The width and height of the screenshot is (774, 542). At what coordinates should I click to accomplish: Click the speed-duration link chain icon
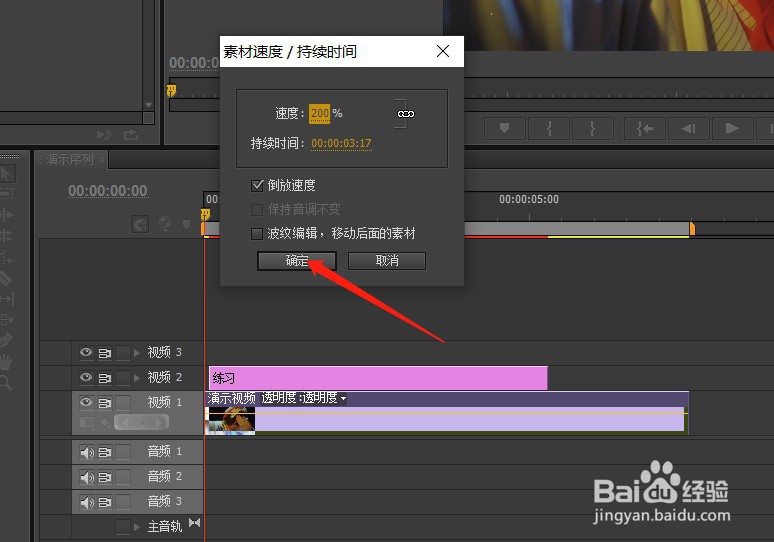pos(406,114)
